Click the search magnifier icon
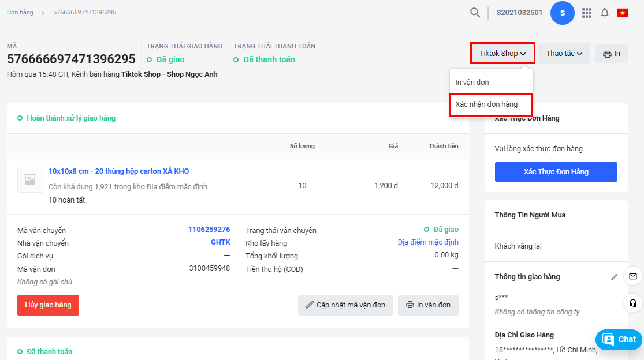The width and height of the screenshot is (644, 360). pyautogui.click(x=475, y=13)
